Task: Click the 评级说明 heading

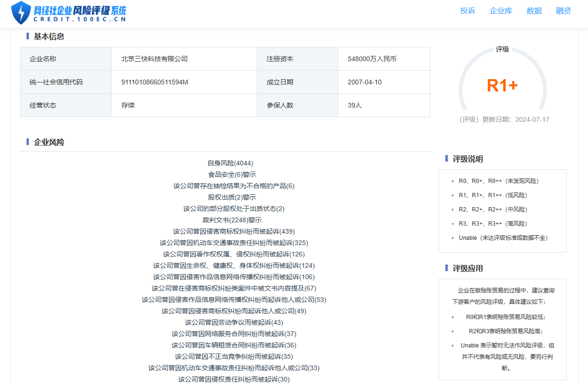Action: (468, 159)
